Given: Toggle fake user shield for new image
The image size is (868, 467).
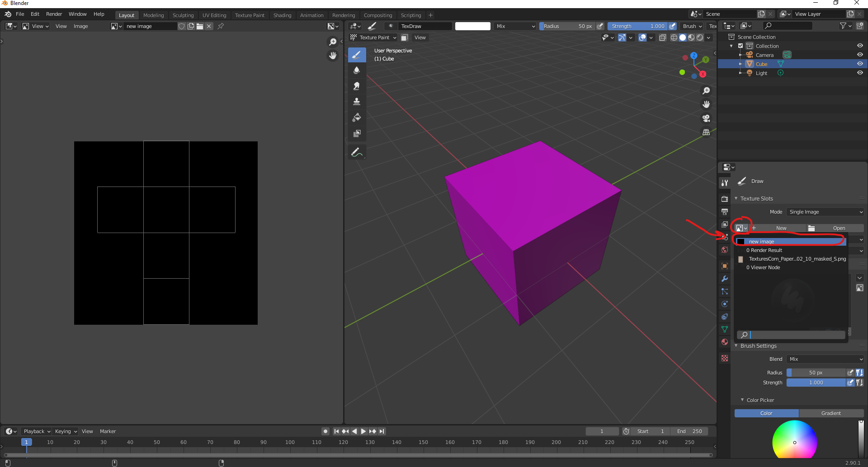Looking at the screenshot, I should [182, 26].
